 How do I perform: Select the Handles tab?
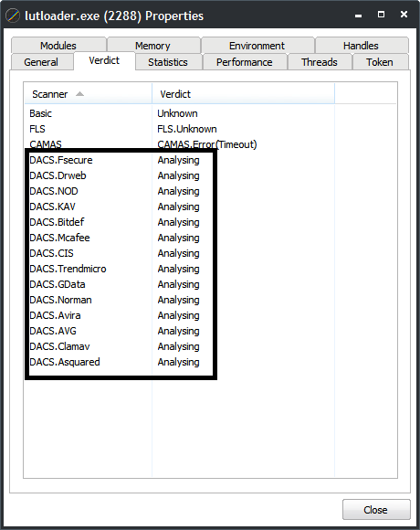click(x=362, y=46)
